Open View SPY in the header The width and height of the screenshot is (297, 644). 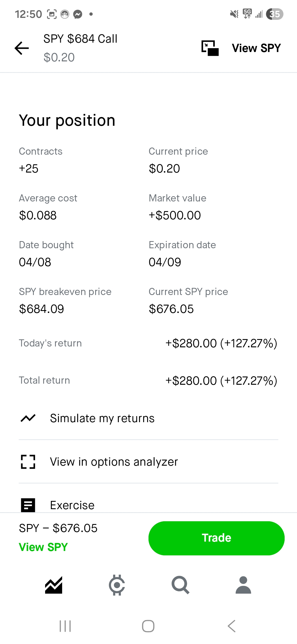pyautogui.click(x=256, y=48)
